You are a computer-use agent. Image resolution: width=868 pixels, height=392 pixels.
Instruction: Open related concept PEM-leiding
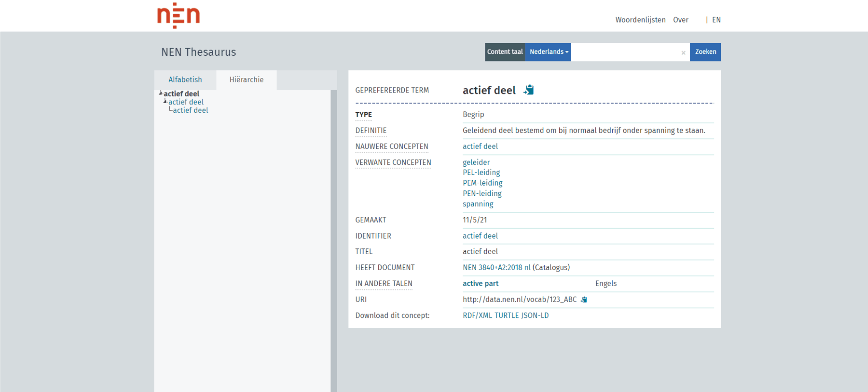tap(483, 183)
